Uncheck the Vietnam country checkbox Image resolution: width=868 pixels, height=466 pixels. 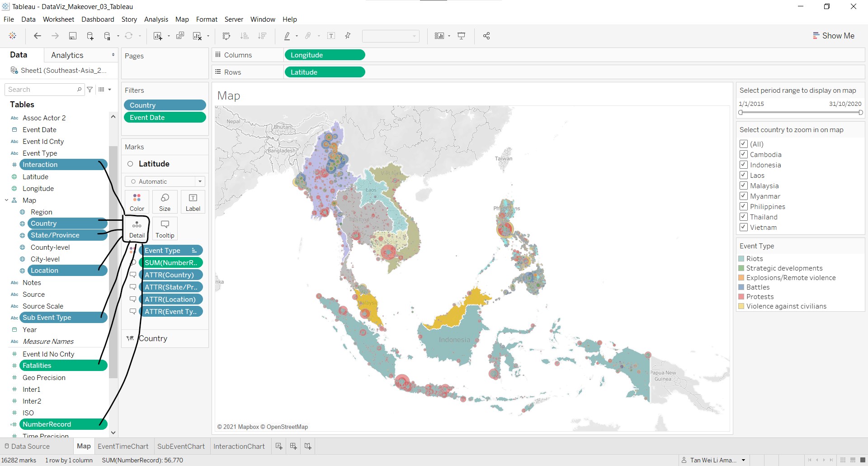pos(743,227)
